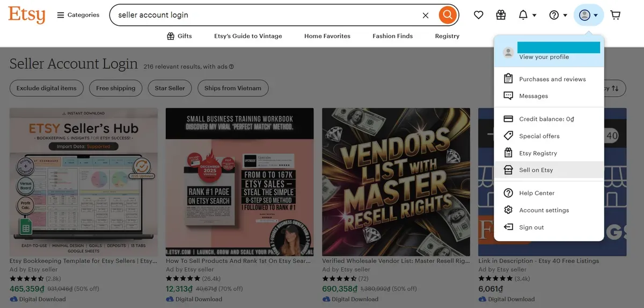This screenshot has height=308, width=644.
Task: Click the 6,061₫ price text
Action: pyautogui.click(x=491, y=289)
